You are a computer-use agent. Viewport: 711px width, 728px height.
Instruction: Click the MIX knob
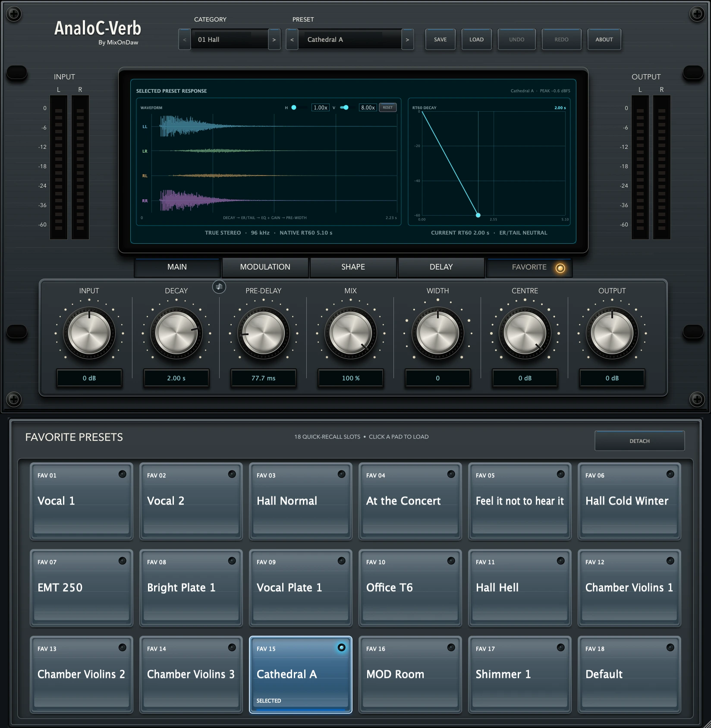(351, 333)
